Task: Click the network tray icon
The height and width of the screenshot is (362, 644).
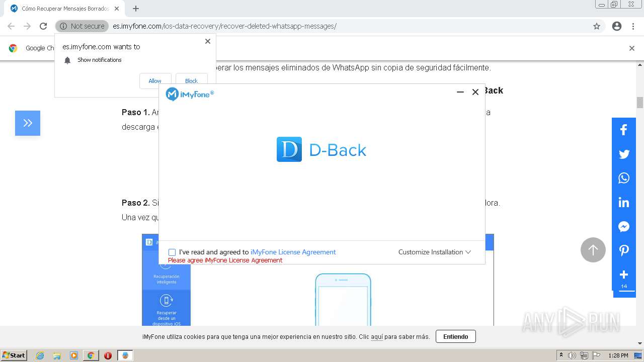Action: pos(584,355)
